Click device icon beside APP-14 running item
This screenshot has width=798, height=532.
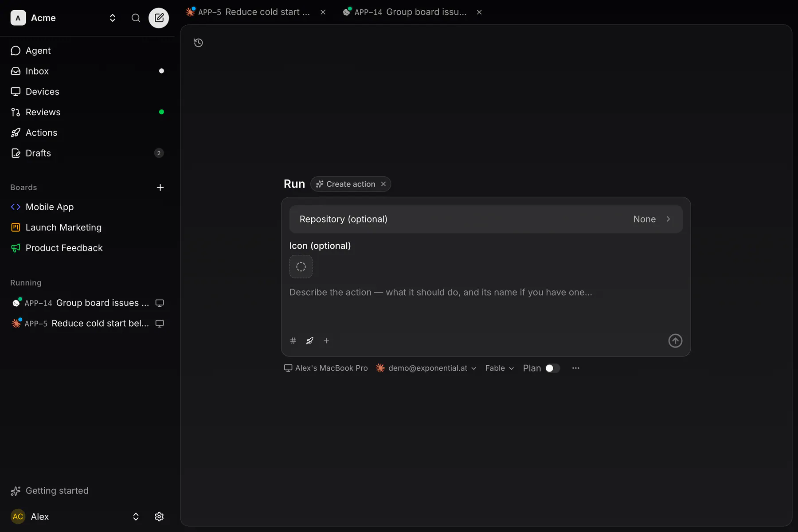[x=160, y=303]
